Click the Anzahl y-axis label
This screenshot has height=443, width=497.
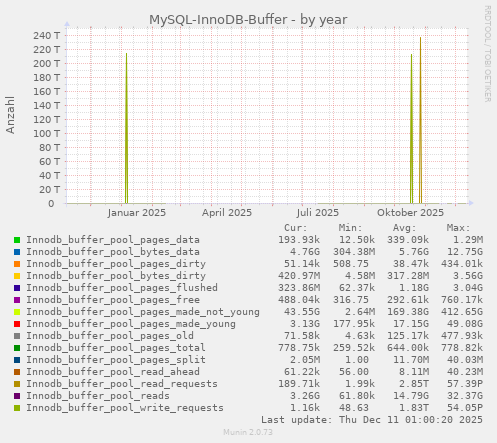pyautogui.click(x=10, y=115)
